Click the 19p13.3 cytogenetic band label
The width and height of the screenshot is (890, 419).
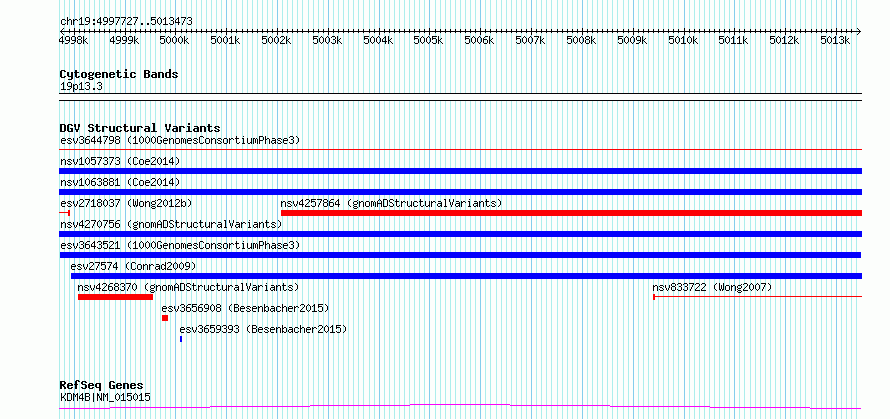81,87
